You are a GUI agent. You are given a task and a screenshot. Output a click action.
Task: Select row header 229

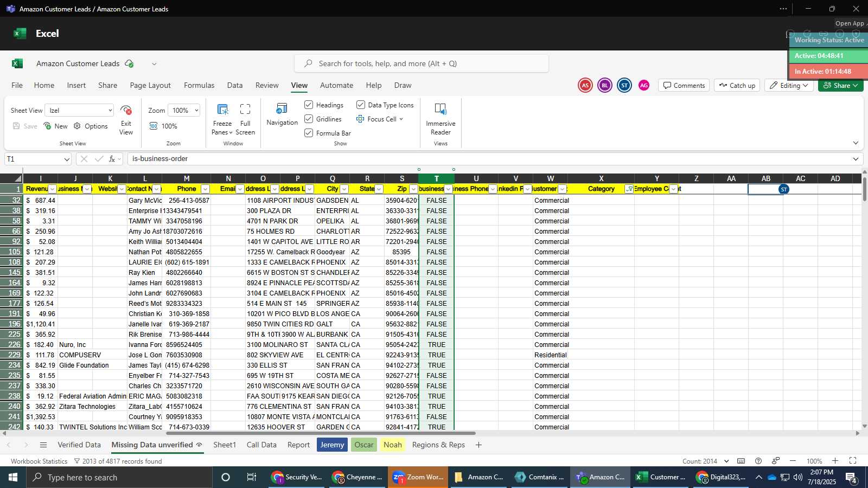point(11,355)
